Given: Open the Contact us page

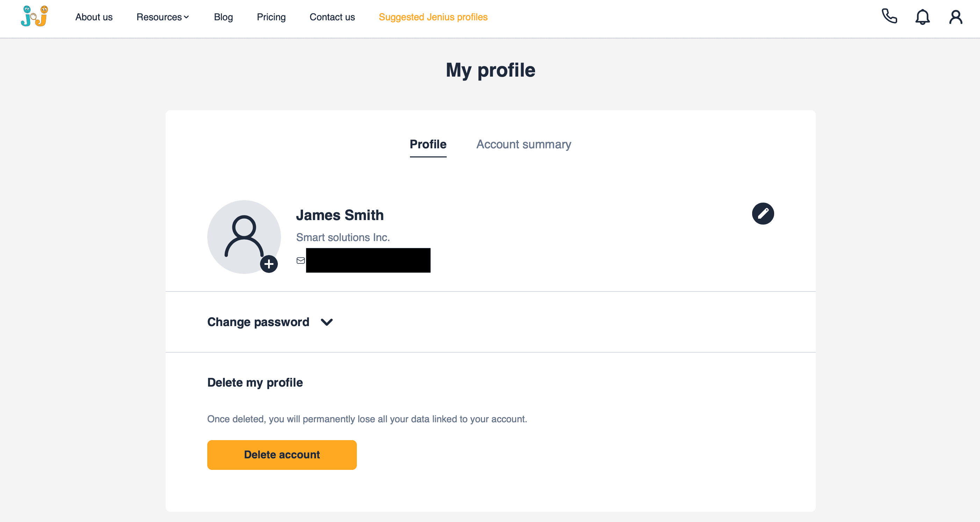Looking at the screenshot, I should (x=332, y=17).
